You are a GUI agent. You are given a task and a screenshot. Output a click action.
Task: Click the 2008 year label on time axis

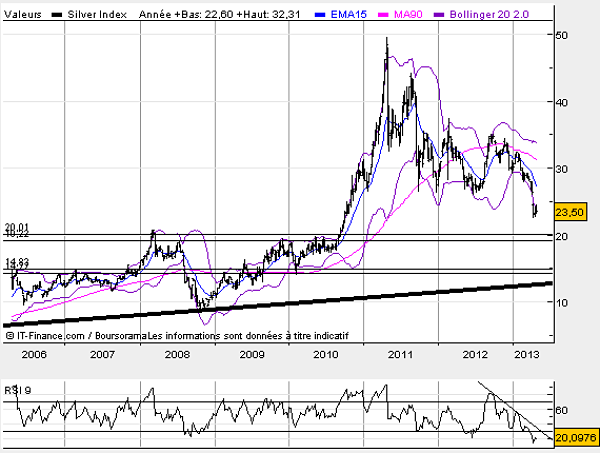click(178, 354)
